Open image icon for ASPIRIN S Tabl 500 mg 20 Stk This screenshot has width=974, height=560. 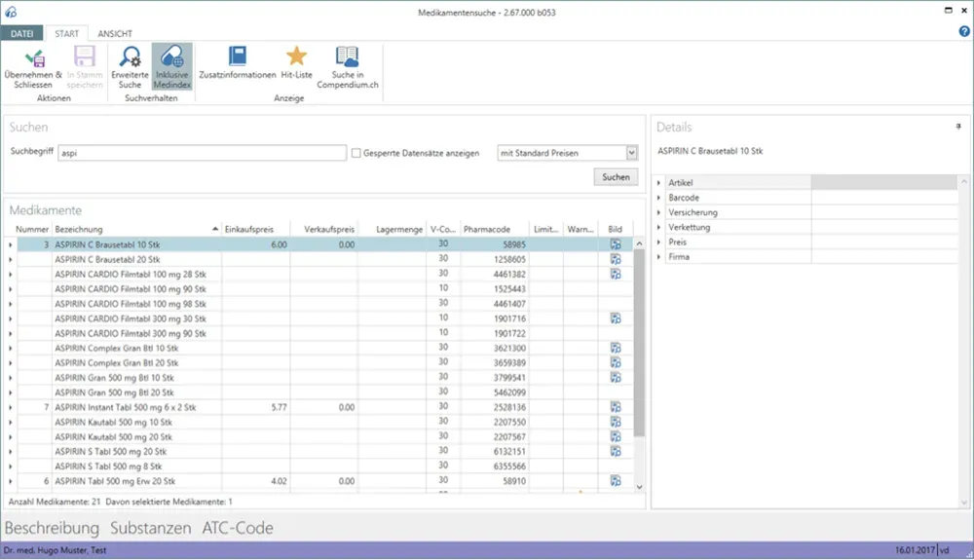click(615, 451)
